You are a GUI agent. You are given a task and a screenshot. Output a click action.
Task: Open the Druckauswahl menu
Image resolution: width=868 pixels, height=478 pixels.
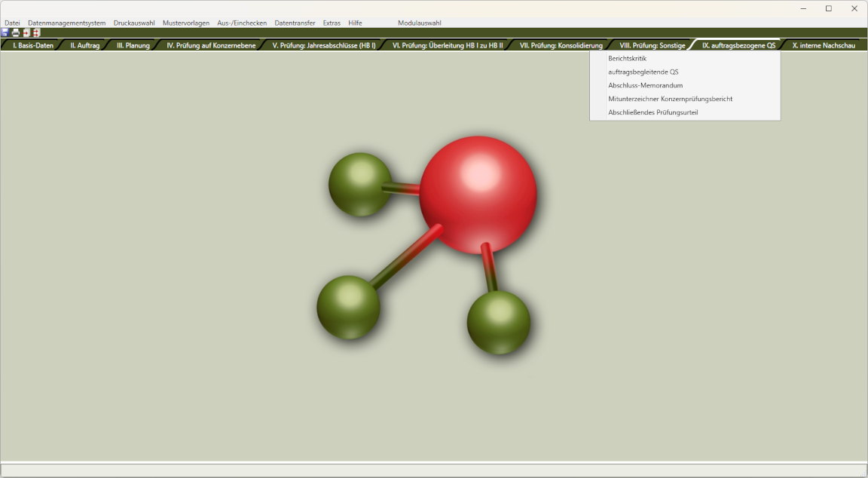(x=134, y=23)
